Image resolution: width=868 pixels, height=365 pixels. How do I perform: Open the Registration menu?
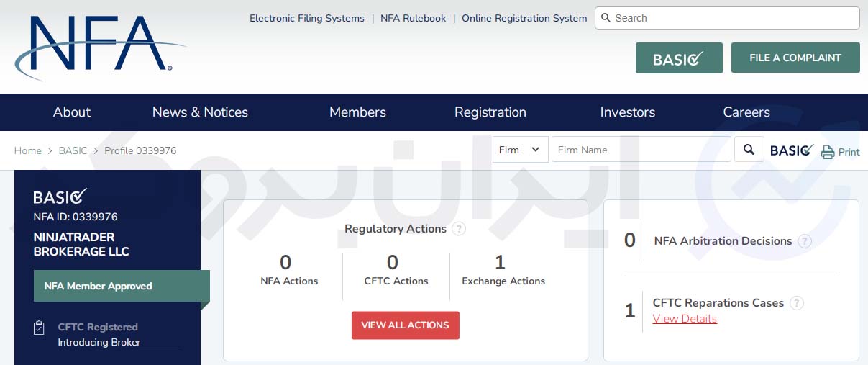[x=490, y=112]
